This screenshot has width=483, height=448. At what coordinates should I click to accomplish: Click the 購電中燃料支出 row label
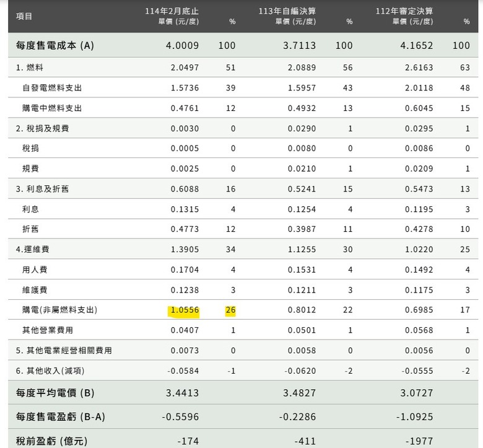point(52,108)
